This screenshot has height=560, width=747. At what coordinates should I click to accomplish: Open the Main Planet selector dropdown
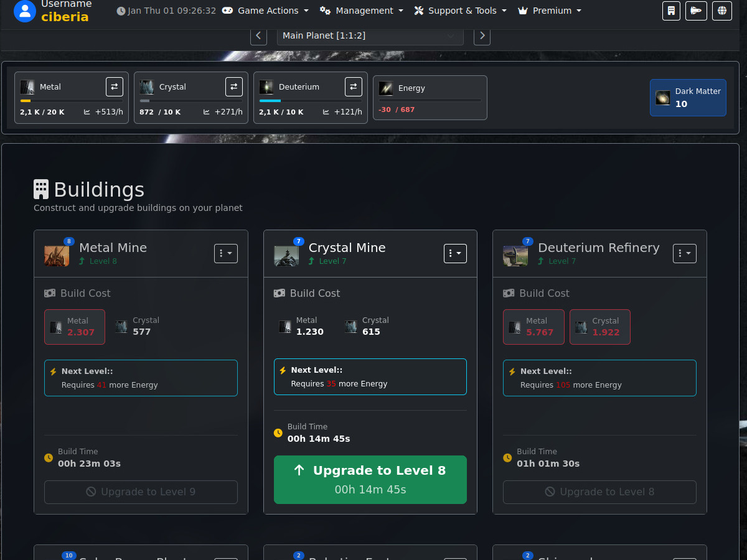pos(370,36)
